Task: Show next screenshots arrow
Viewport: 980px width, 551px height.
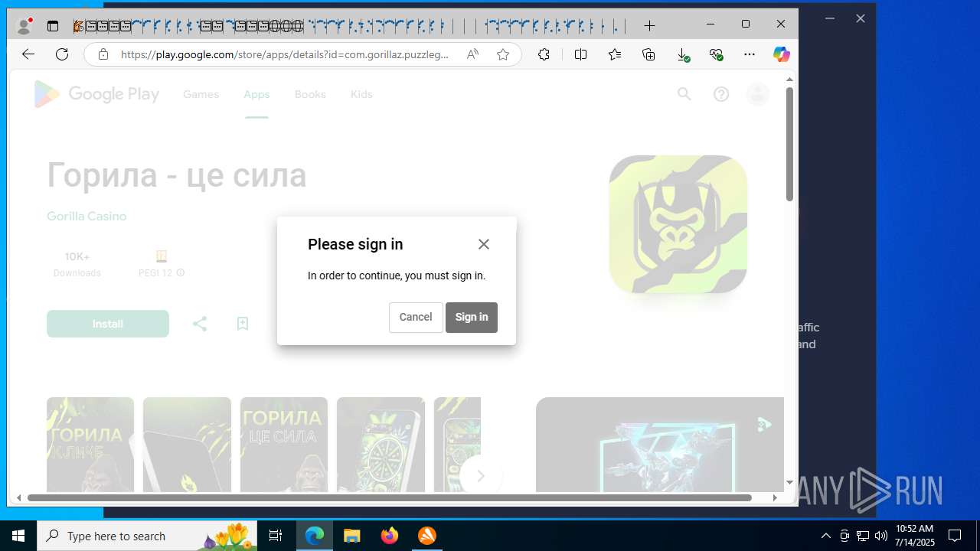Action: (481, 476)
